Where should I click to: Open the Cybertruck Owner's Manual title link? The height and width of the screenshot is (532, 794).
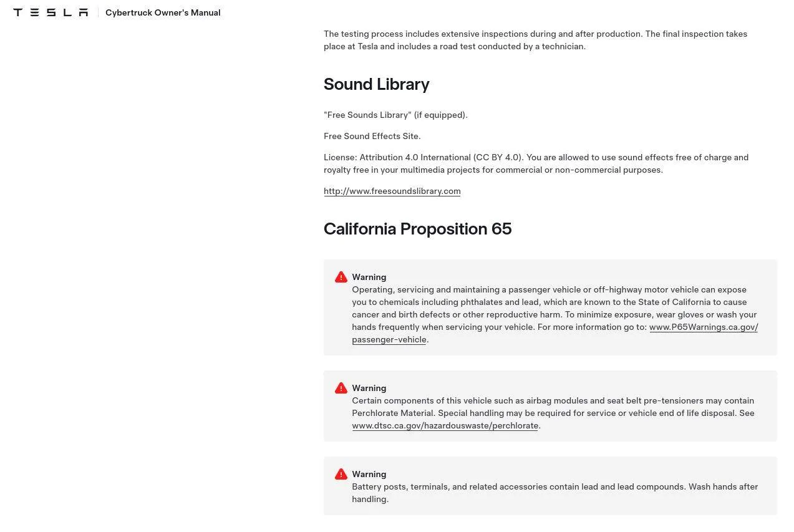(x=163, y=12)
